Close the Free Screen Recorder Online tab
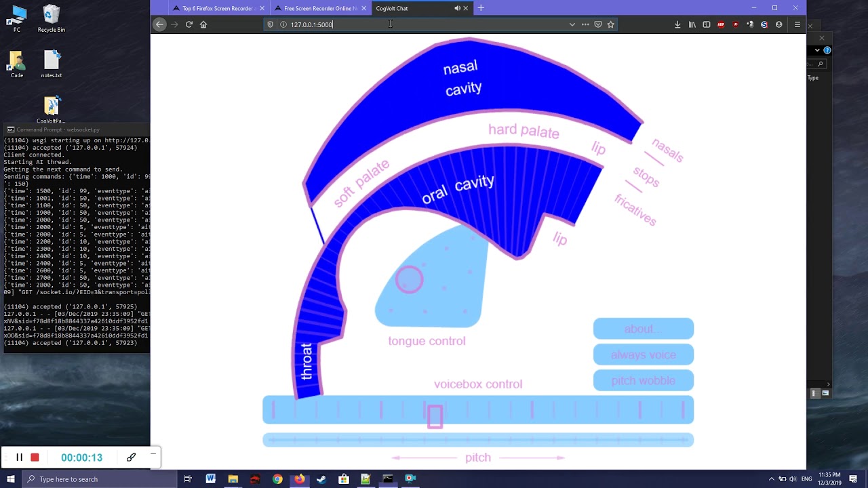Screen dimensions: 868x488 pyautogui.click(x=363, y=8)
